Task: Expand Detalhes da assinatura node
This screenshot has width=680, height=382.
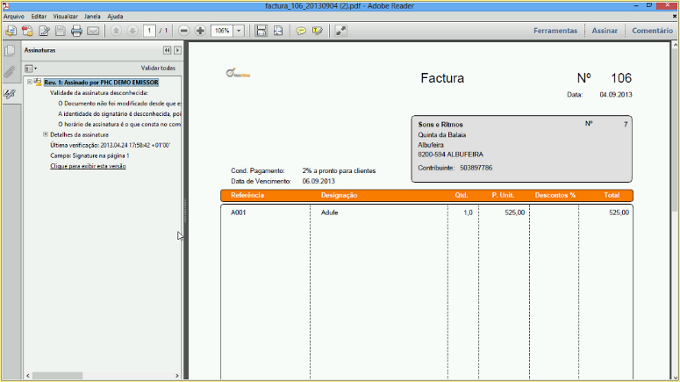Action: [x=45, y=134]
